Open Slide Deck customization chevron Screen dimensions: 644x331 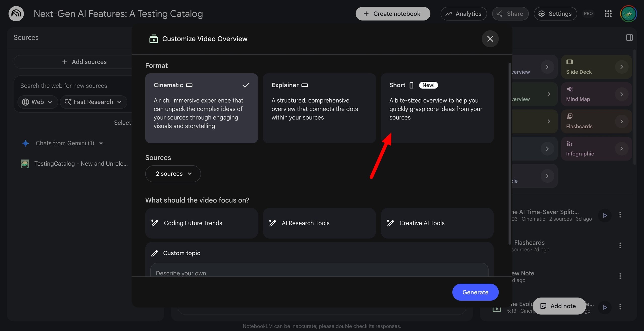coord(621,67)
